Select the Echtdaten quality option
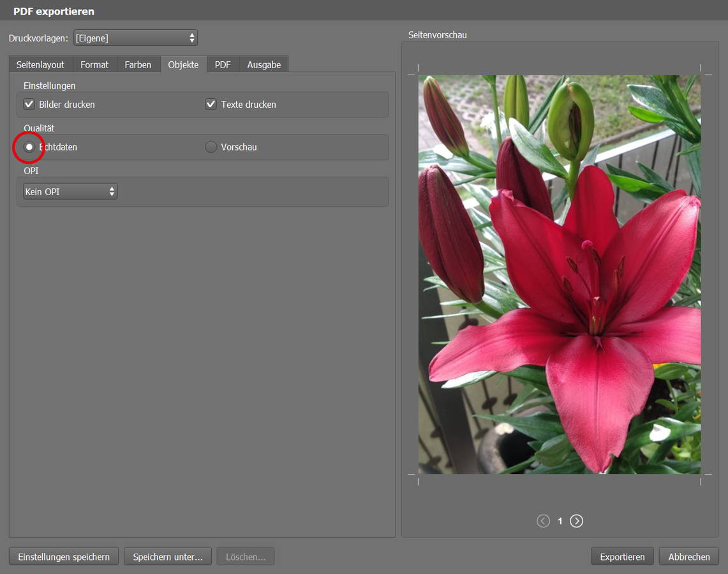728x574 pixels. [29, 147]
